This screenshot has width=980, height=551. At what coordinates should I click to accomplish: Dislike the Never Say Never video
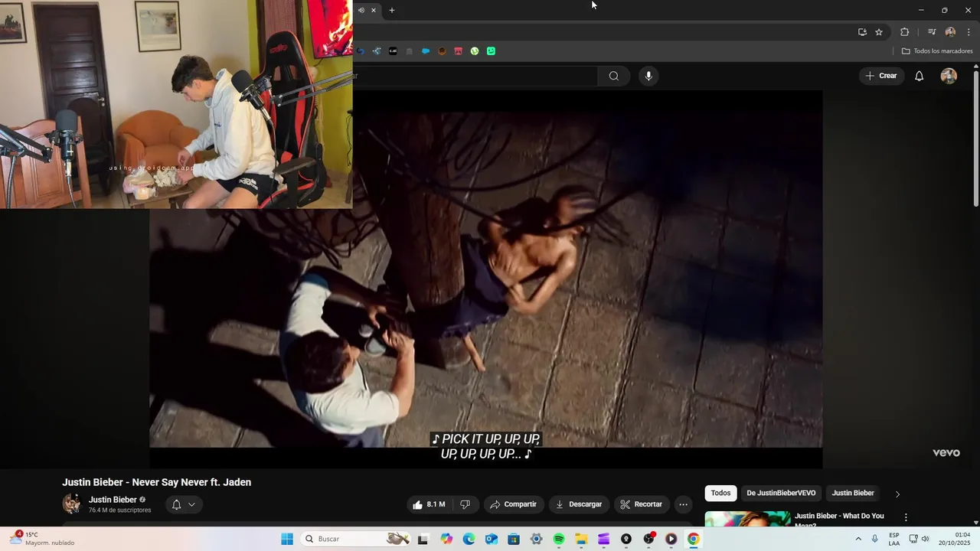click(465, 504)
